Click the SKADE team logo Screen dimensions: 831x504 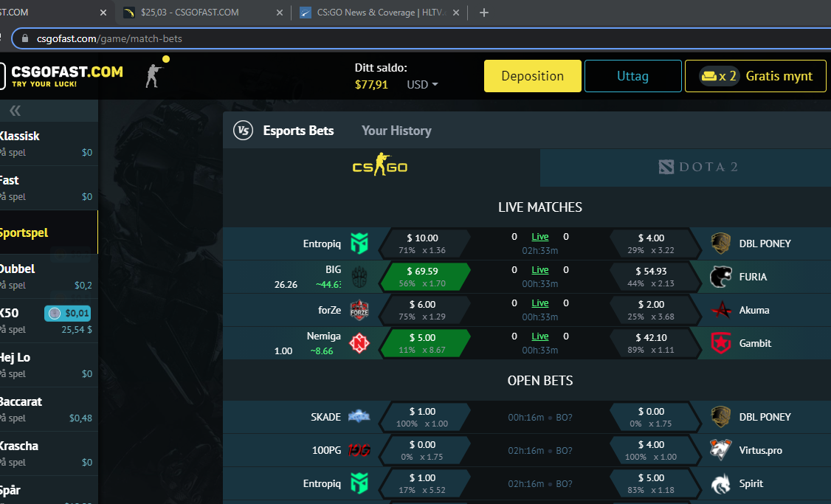pyautogui.click(x=359, y=416)
